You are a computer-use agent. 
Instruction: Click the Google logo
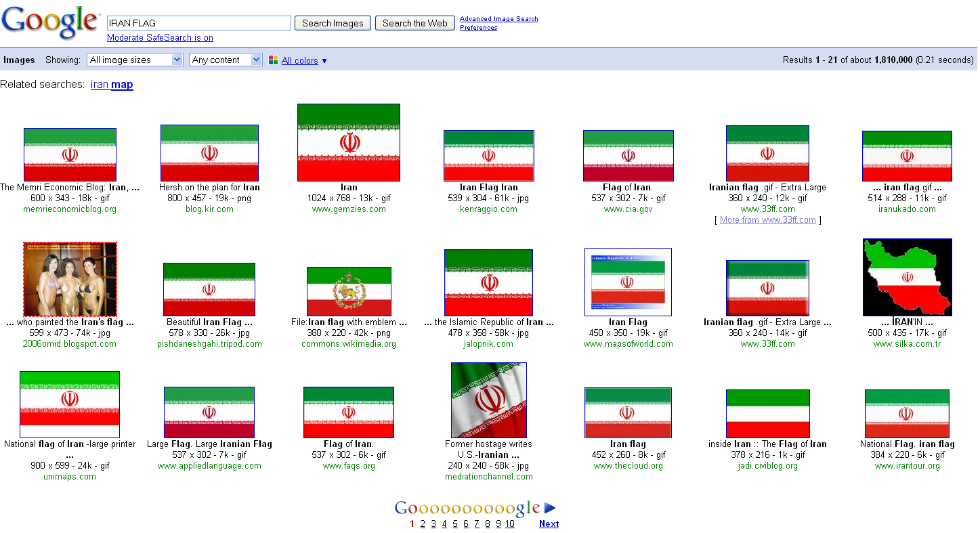[49, 22]
